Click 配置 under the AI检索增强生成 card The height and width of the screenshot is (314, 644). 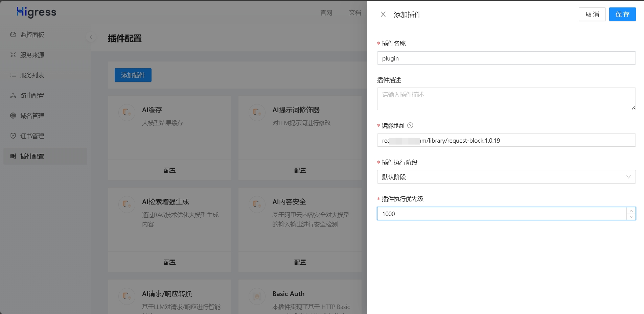point(169,262)
